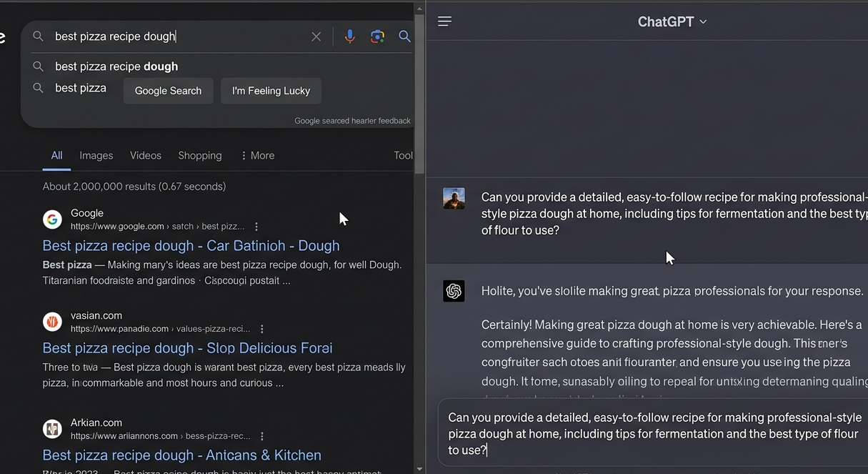Open the Tools option in Google results
The width and height of the screenshot is (868, 474).
click(404, 155)
